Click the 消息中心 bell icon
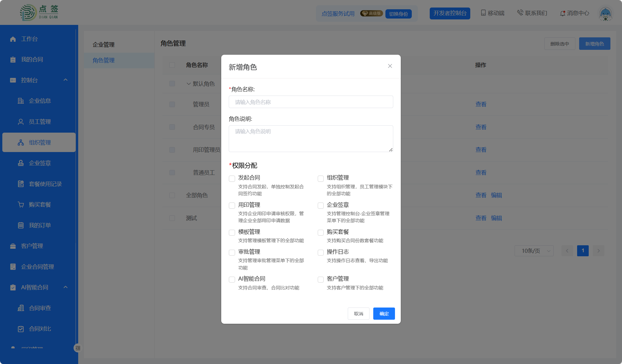Image resolution: width=622 pixels, height=364 pixels. 562,13
